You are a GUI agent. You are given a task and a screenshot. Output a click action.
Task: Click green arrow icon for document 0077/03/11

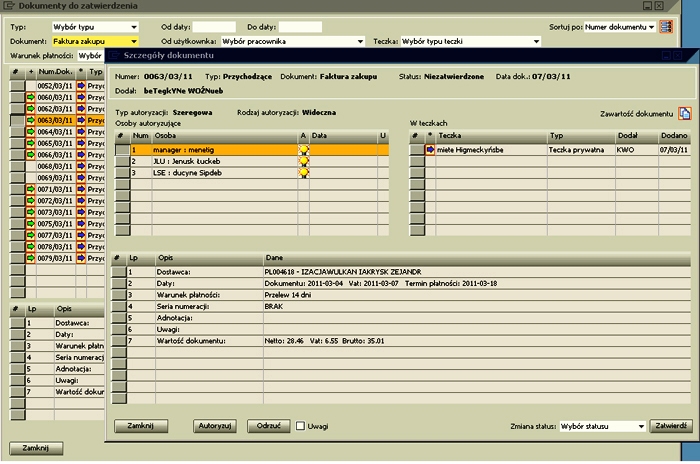click(x=30, y=235)
